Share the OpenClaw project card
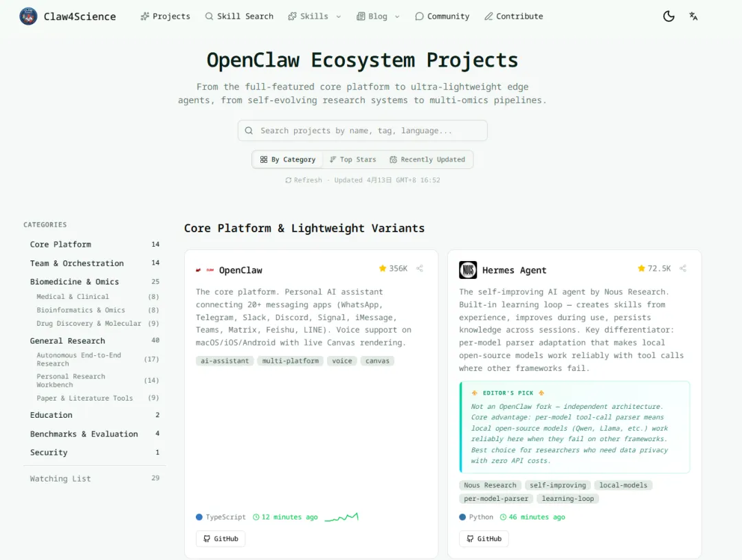This screenshot has width=742, height=560. 420,269
